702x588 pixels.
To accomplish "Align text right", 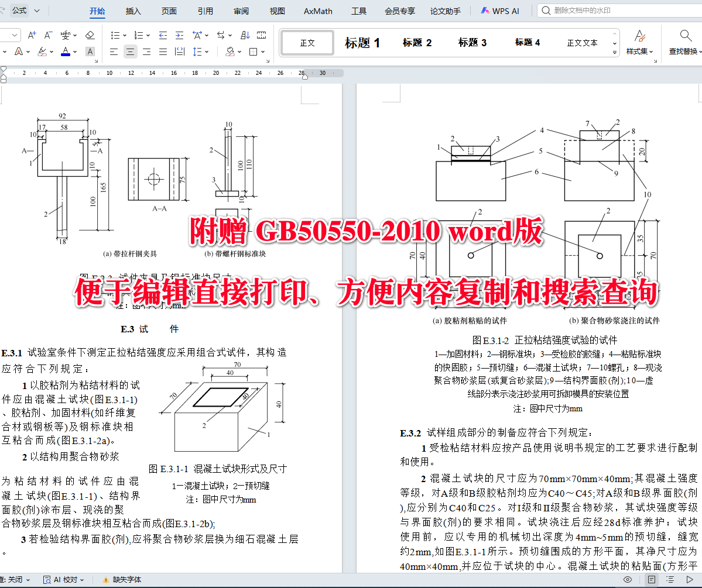I will (146, 52).
